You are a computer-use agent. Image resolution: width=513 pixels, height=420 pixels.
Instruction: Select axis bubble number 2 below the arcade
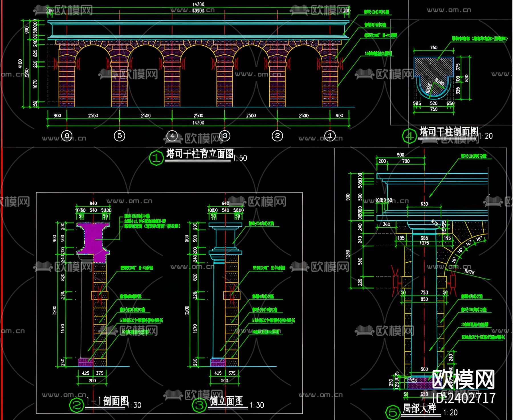coord(277,136)
